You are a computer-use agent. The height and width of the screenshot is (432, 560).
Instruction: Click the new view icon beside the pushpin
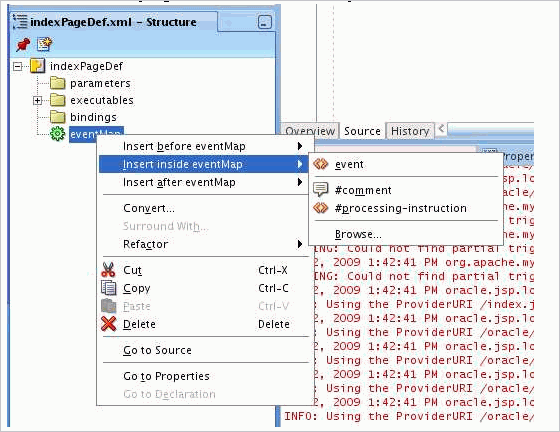45,44
